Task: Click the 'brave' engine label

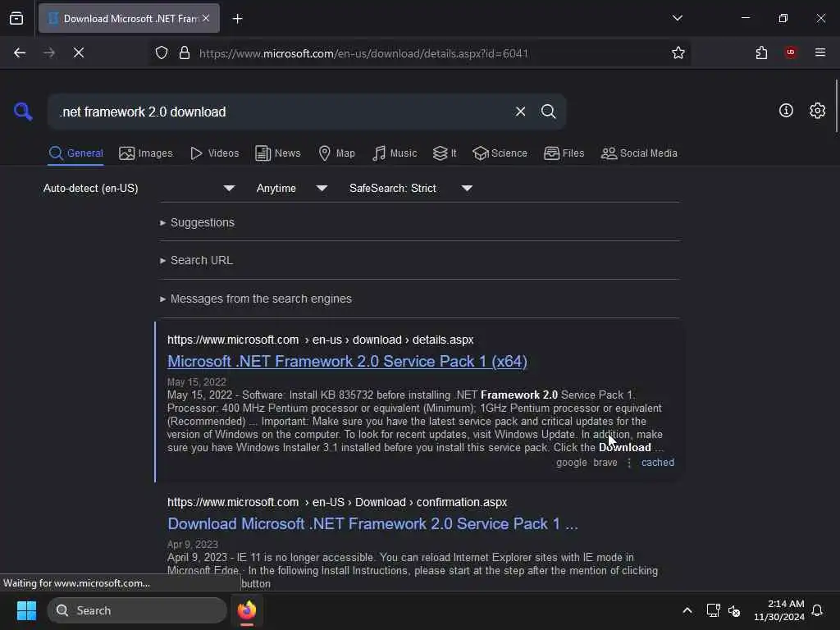Action: pyautogui.click(x=605, y=463)
